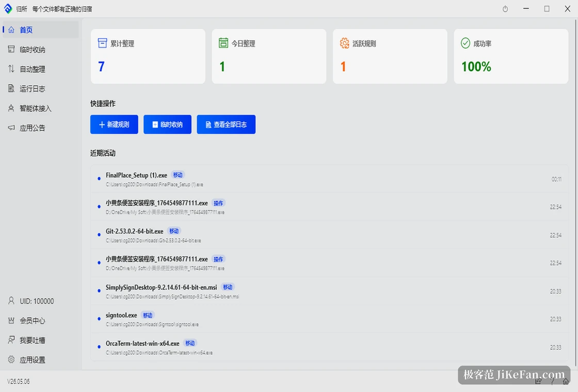Open the 临时收纳 section in sidebar
The height and width of the screenshot is (392, 578).
click(x=40, y=50)
